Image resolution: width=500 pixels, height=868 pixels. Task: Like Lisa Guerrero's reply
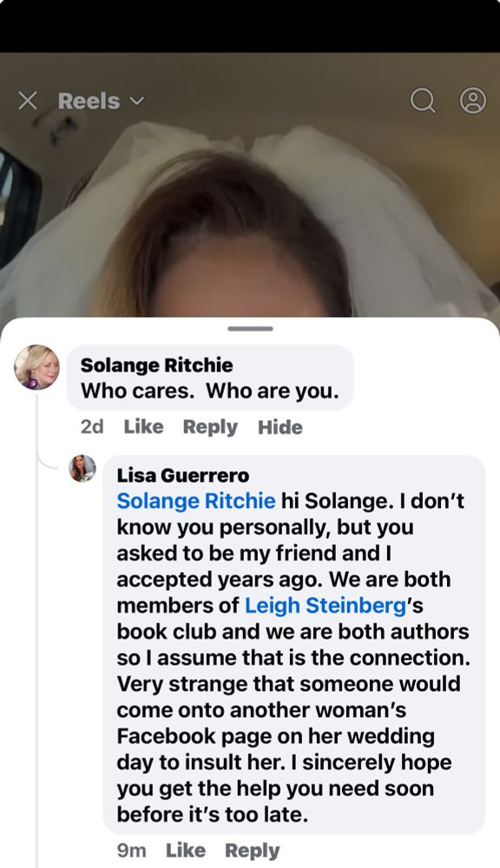tap(186, 851)
